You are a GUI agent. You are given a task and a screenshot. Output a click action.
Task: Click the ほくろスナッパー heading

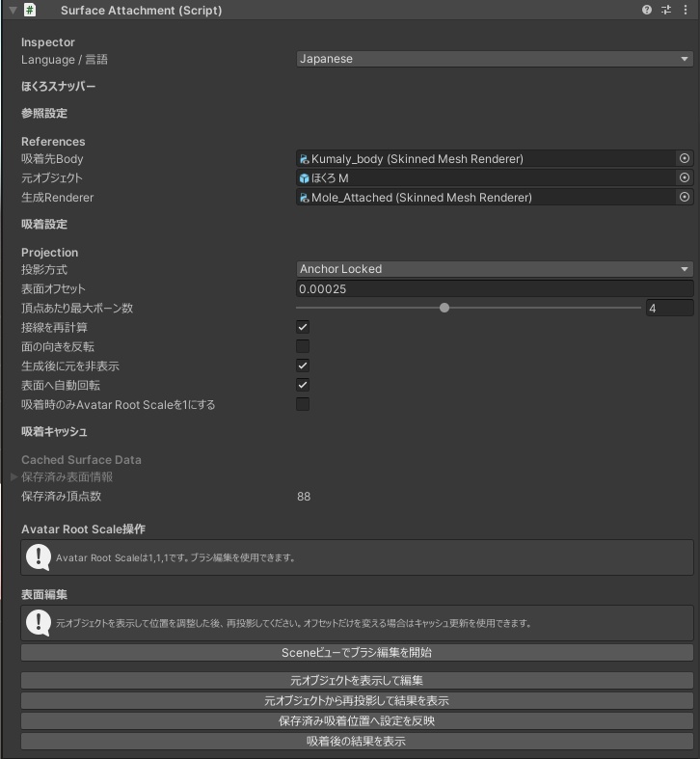[58, 87]
